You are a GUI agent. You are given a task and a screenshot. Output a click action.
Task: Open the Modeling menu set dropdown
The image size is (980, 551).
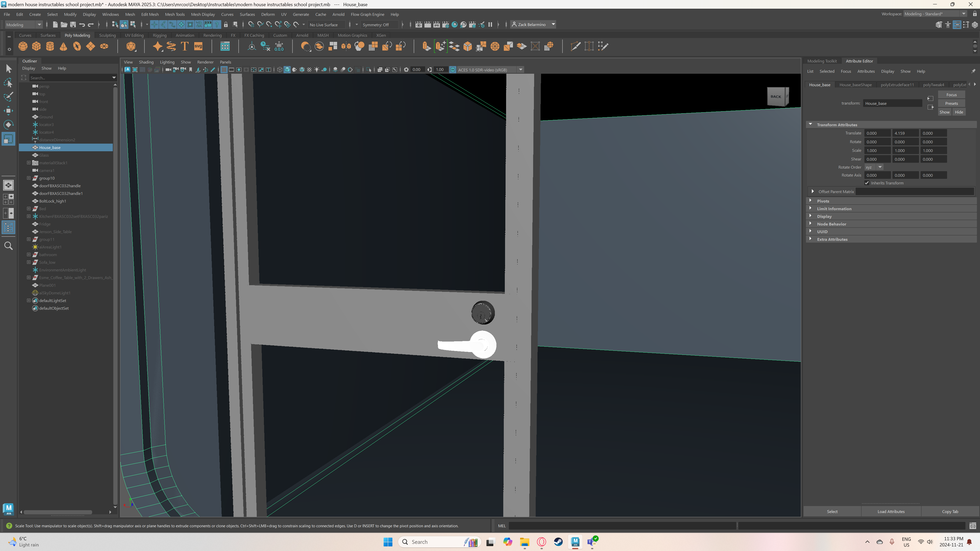click(x=23, y=25)
